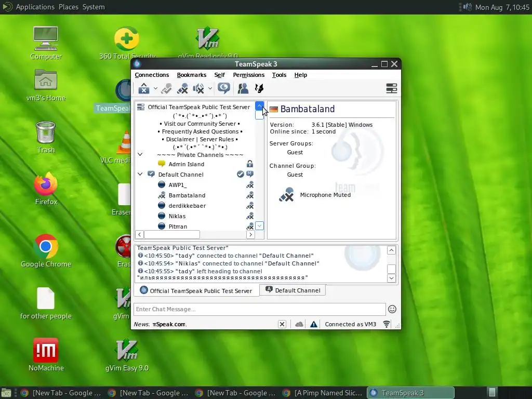
Task: Open the Bookmarks menu
Action: (191, 75)
